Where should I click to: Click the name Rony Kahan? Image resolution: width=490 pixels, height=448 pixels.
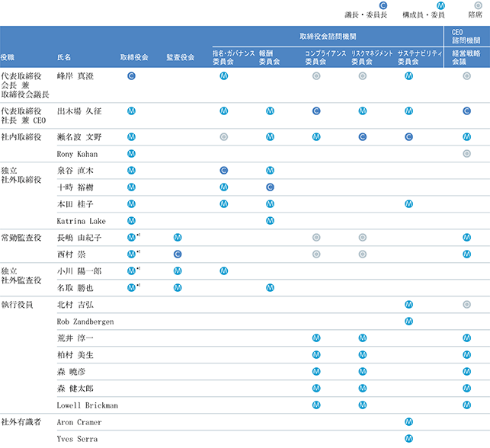77,154
